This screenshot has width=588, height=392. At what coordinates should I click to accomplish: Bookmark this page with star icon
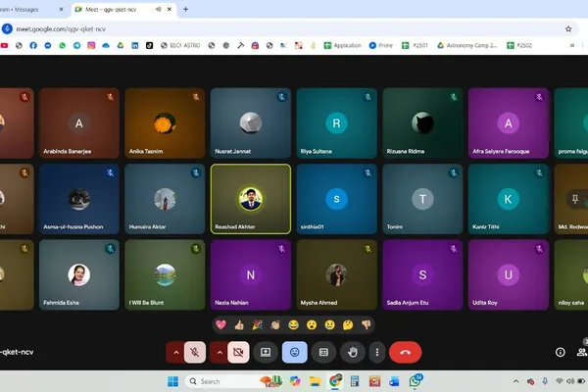pos(568,28)
